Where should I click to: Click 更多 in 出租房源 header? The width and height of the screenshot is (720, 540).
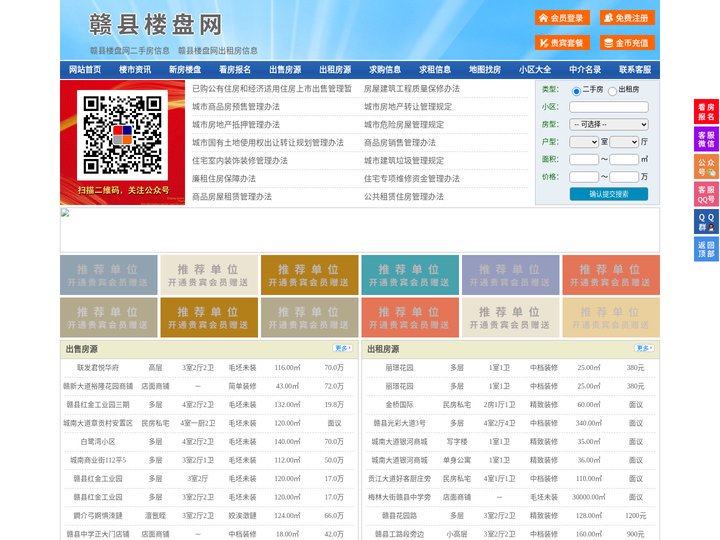pyautogui.click(x=644, y=349)
